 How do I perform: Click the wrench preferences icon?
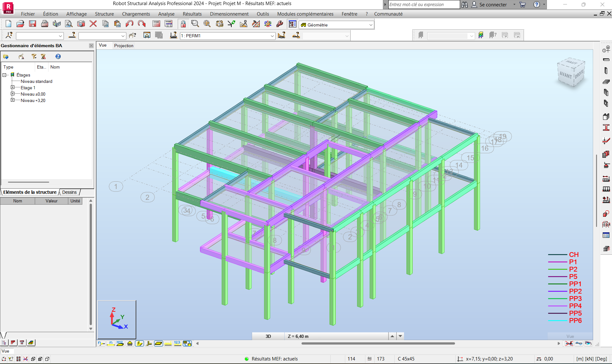(280, 24)
